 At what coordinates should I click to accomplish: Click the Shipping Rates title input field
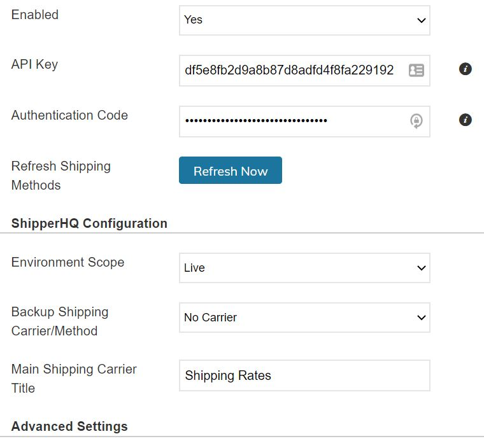tap(304, 375)
